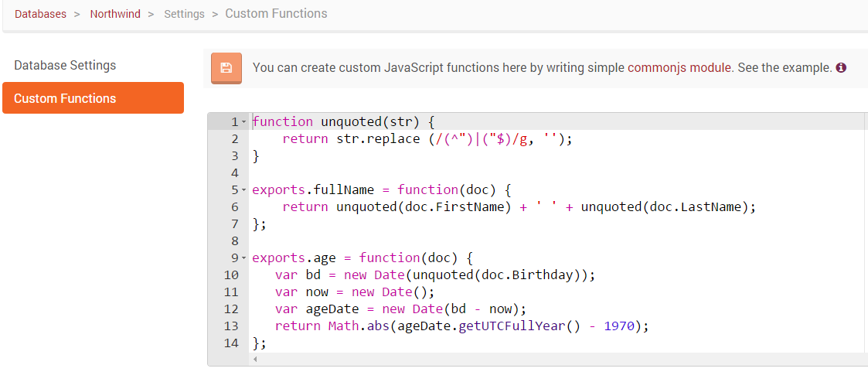Image resolution: width=868 pixels, height=382 pixels.
Task: Open Northwind breadcrumb link
Action: pos(115,14)
